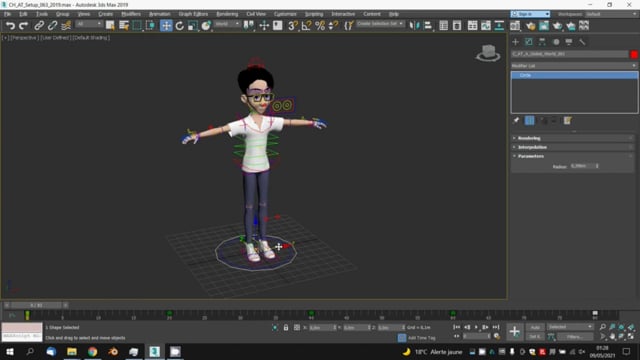This screenshot has width=640, height=360.
Task: Click the Rectangular Selection Region icon
Action: pos(137,26)
